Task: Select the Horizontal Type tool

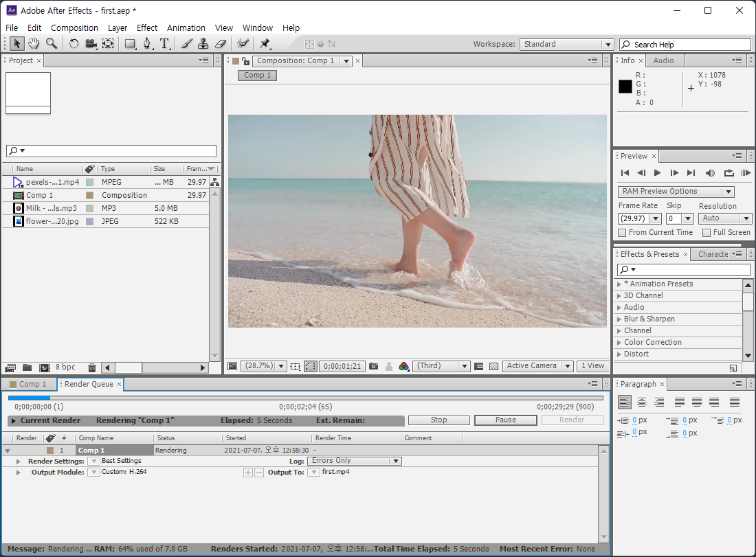Action: point(165,44)
